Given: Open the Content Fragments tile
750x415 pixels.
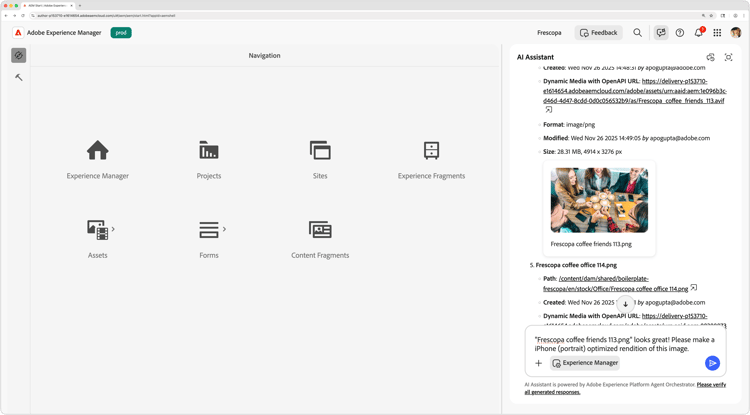Looking at the screenshot, I should [x=320, y=239].
